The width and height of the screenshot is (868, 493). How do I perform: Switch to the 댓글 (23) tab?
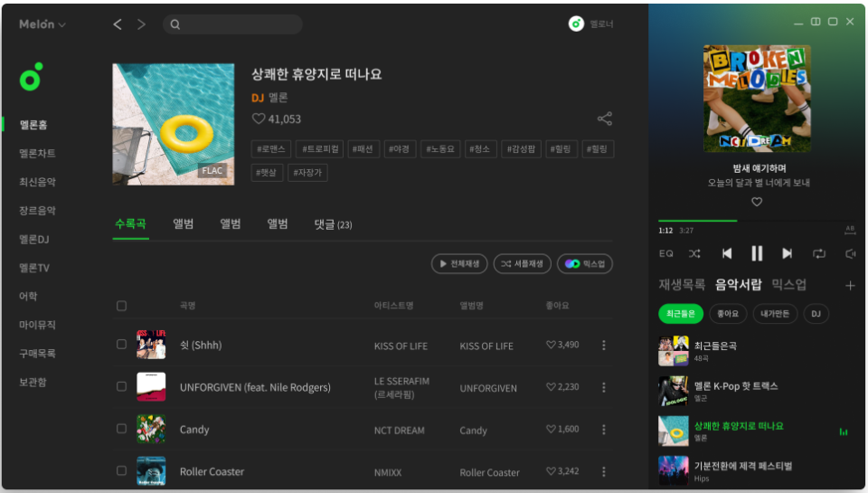coord(333,224)
